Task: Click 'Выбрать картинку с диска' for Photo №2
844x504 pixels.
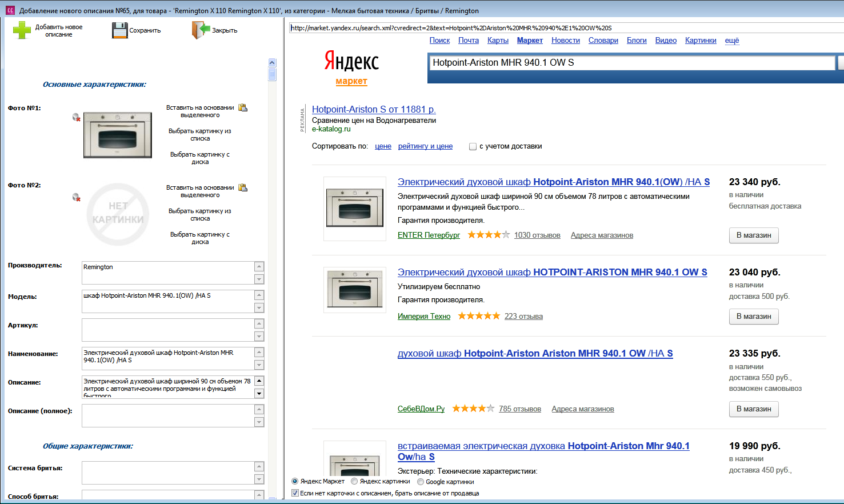Action: 200,238
